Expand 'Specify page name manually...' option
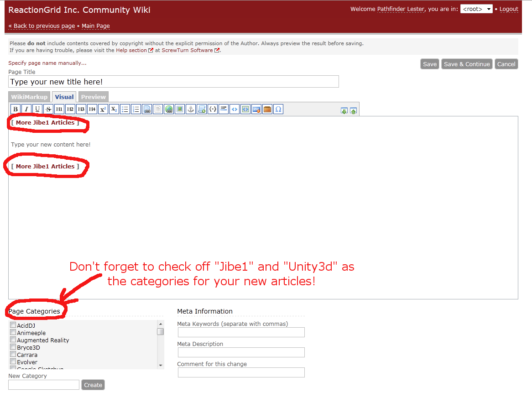This screenshot has width=532, height=398. click(47, 63)
